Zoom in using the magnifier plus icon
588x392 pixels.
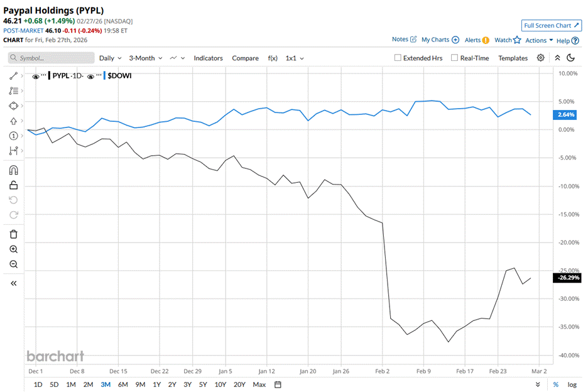(x=13, y=249)
